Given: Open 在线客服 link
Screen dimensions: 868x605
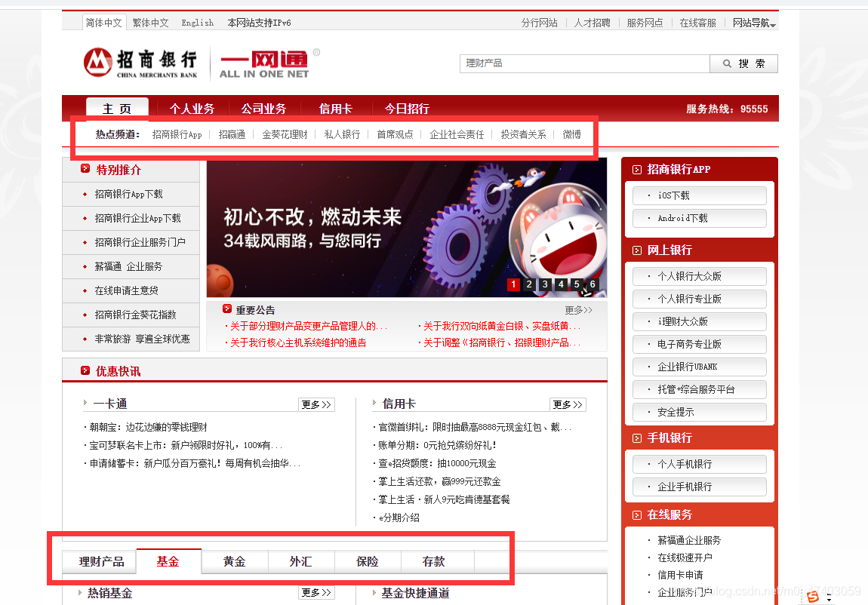Looking at the screenshot, I should pyautogui.click(x=697, y=23).
